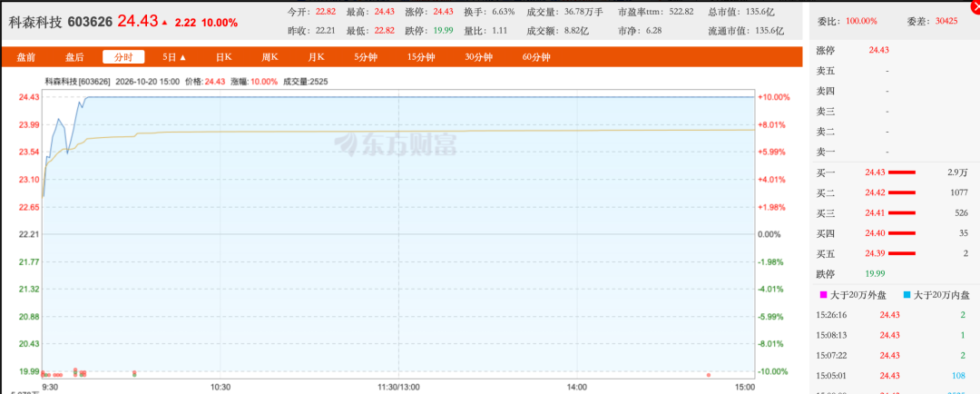Click the chart info line date 2026-10-20 15:00
The width and height of the screenshot is (980, 394).
(x=148, y=82)
